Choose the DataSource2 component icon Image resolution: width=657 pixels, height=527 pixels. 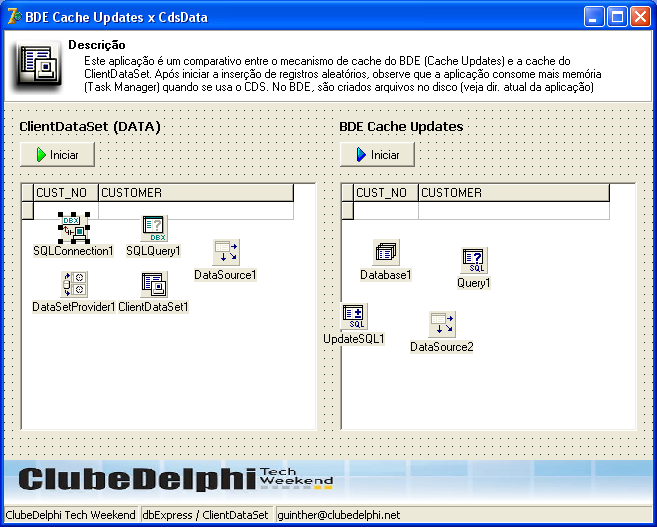coord(442,324)
